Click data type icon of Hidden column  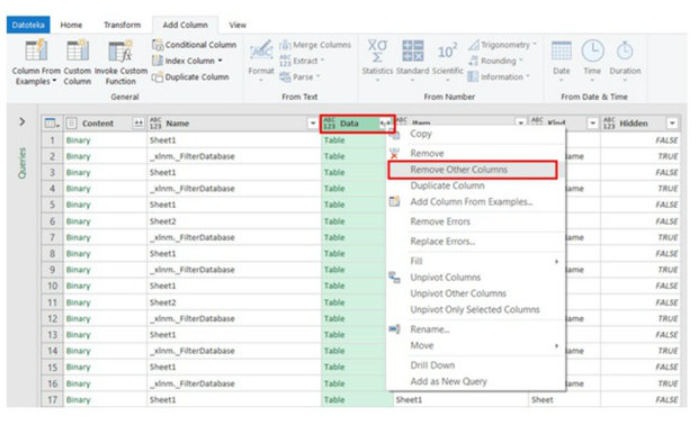(x=609, y=123)
